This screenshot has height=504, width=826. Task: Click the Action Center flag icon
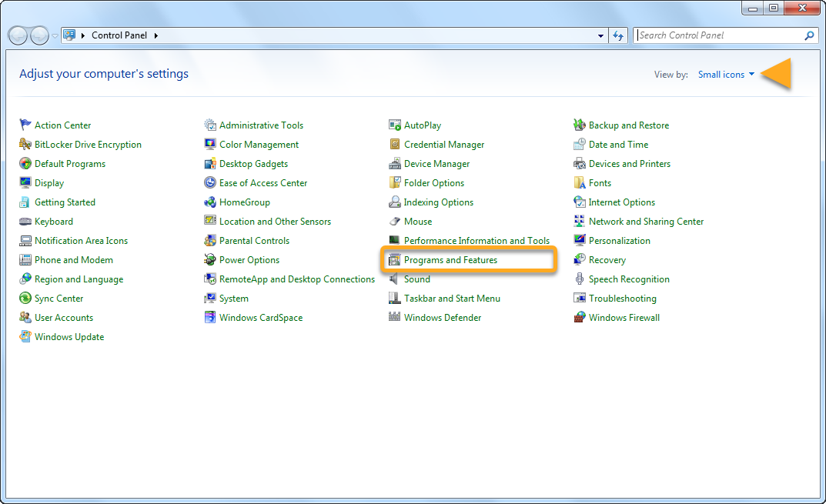[x=25, y=125]
